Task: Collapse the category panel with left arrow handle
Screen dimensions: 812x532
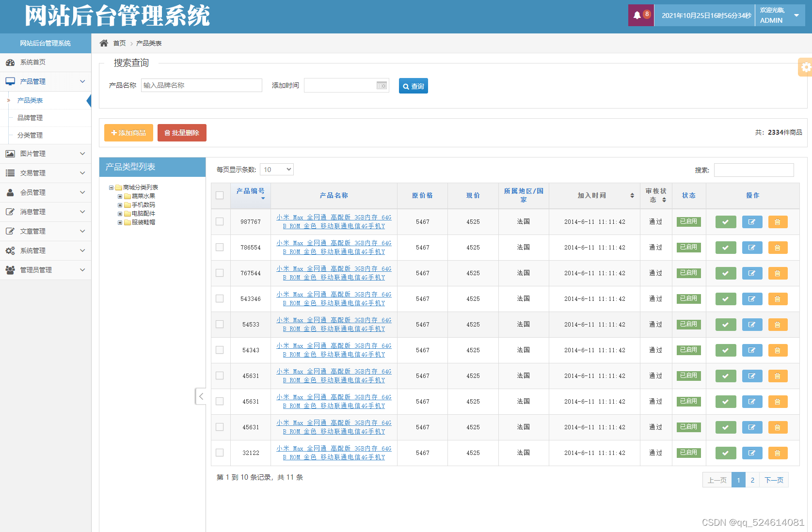Action: coord(201,396)
